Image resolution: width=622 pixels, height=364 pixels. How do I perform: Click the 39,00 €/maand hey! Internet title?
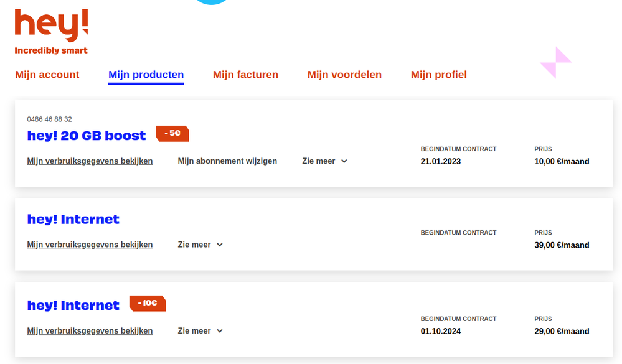click(x=73, y=219)
